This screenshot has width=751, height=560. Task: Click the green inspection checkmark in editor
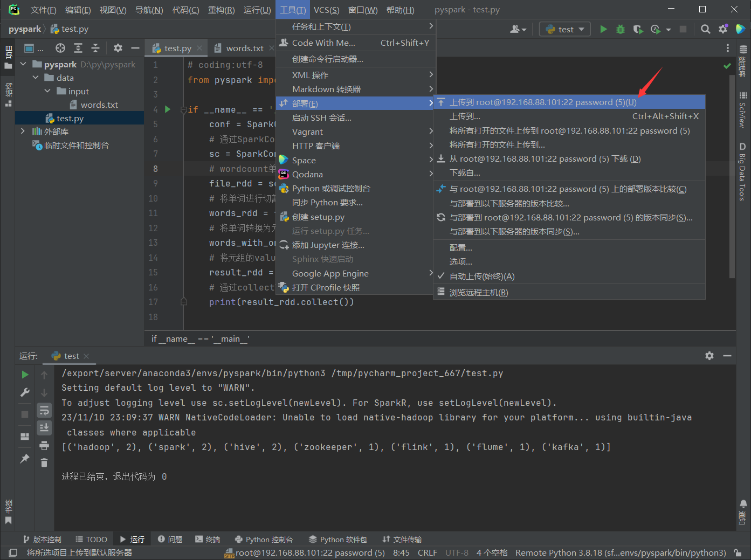727,66
